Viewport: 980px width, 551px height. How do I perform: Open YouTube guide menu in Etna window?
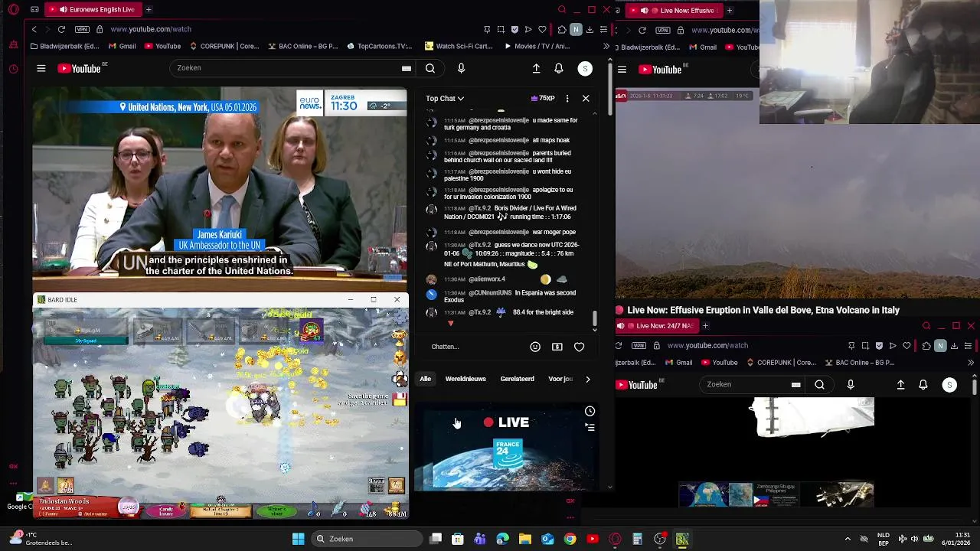click(622, 69)
